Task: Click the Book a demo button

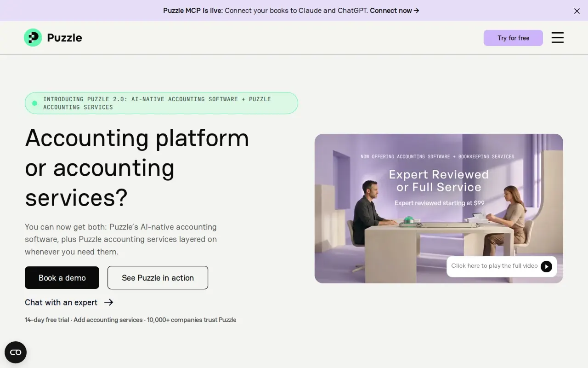Action: coord(62,278)
